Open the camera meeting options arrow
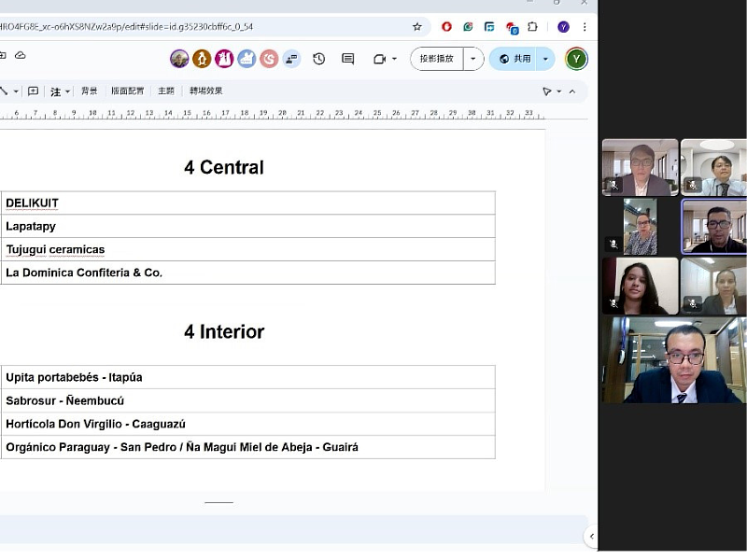This screenshot has width=747, height=560. coord(394,59)
